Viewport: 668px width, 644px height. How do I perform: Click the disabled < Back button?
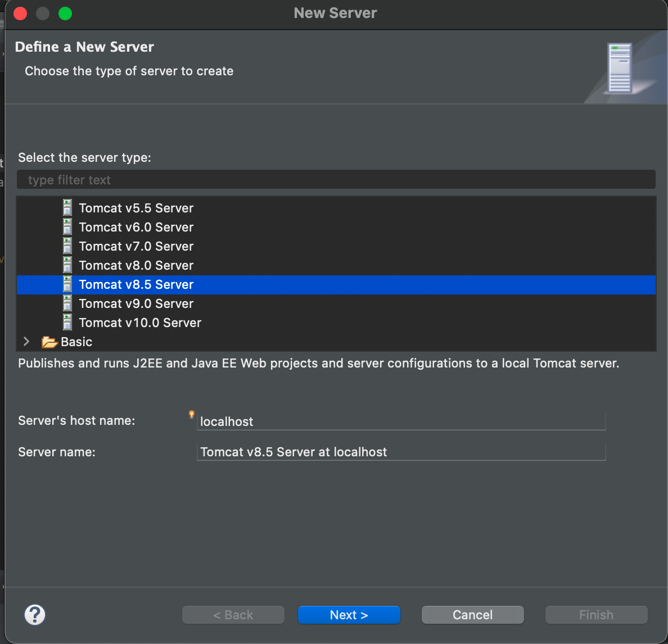(x=233, y=615)
